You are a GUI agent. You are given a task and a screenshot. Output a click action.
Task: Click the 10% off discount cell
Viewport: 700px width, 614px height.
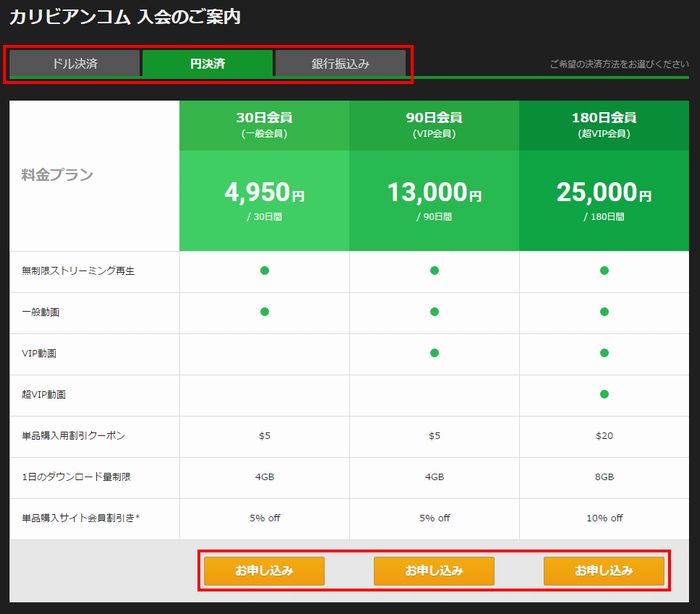pos(604,518)
